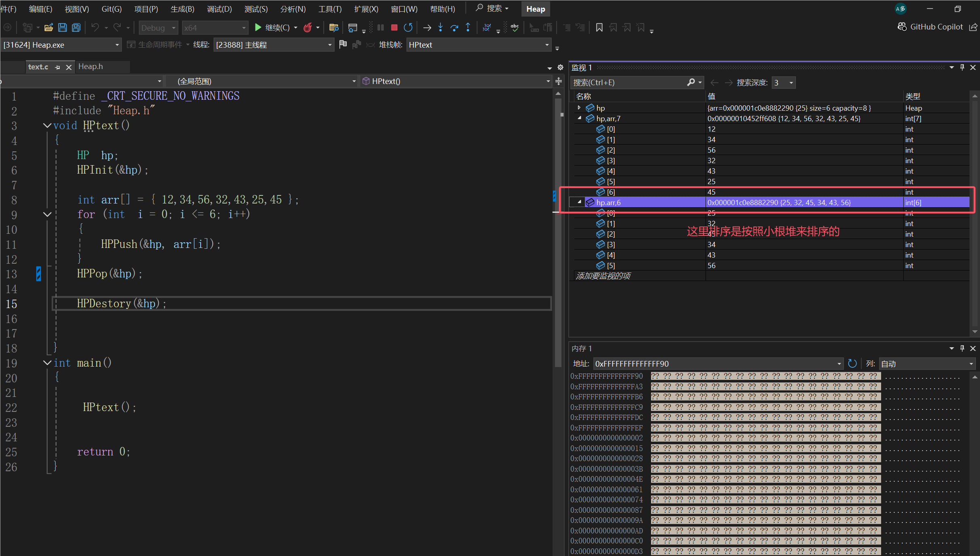The width and height of the screenshot is (980, 556).
Task: Open the 调试(D) menu
Action: (x=219, y=9)
